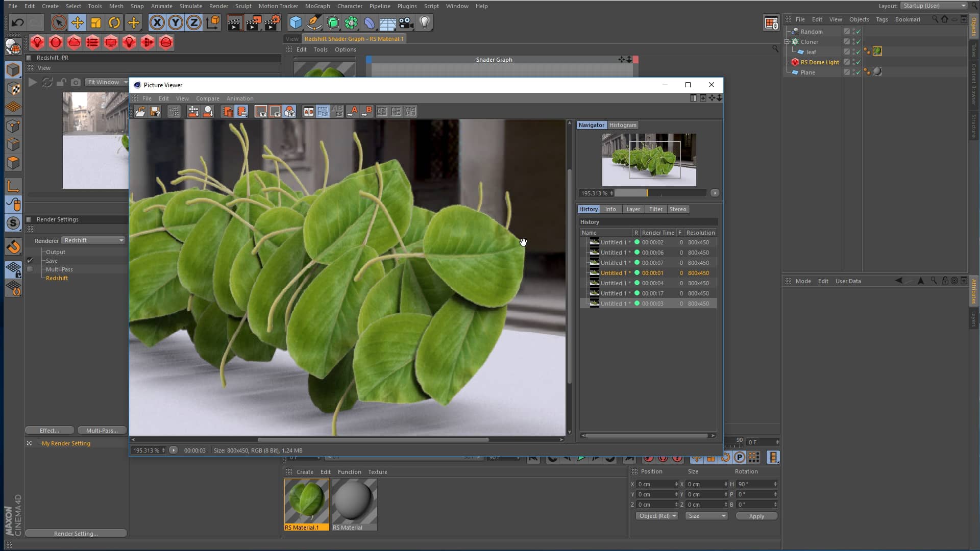Open the MoGraph menu
This screenshot has height=551, width=980.
pos(317,6)
